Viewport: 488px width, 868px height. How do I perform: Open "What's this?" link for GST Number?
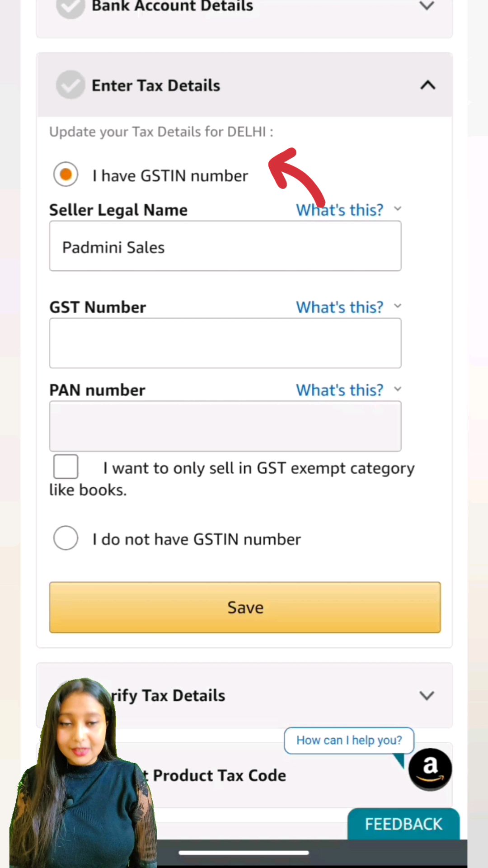339,307
